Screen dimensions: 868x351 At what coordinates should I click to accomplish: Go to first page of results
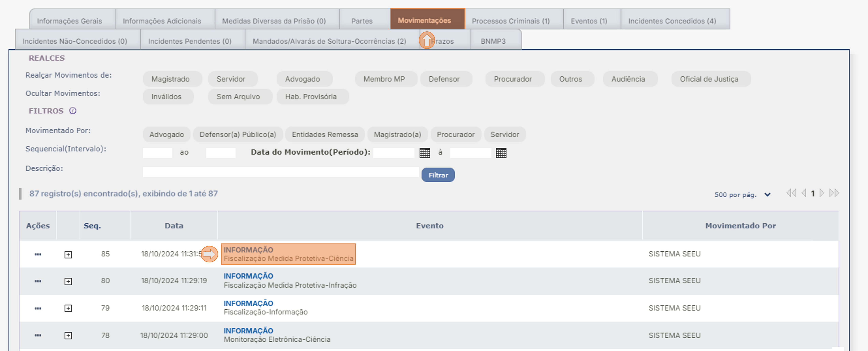(791, 193)
